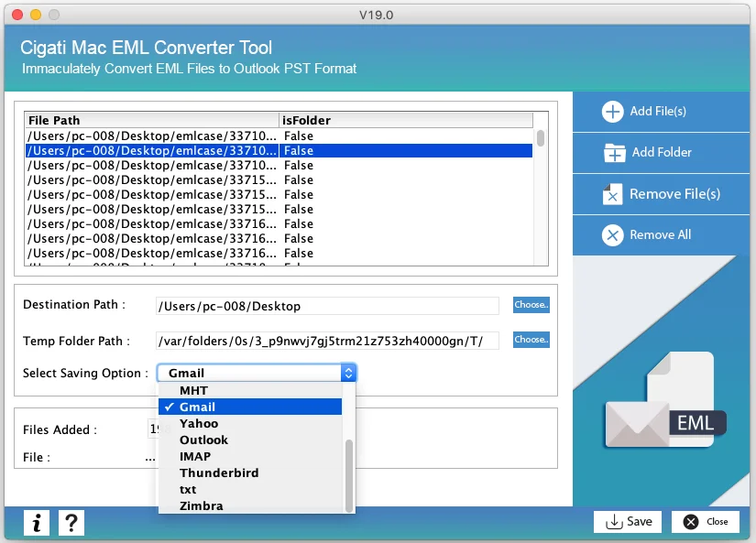This screenshot has width=756, height=543.
Task: Click the Save download arrow icon
Action: coord(614,522)
